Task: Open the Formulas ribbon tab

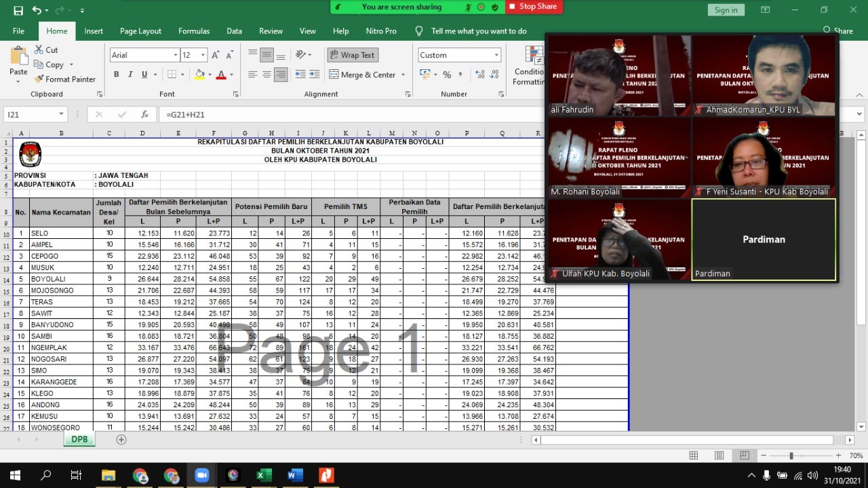Action: 194,31
